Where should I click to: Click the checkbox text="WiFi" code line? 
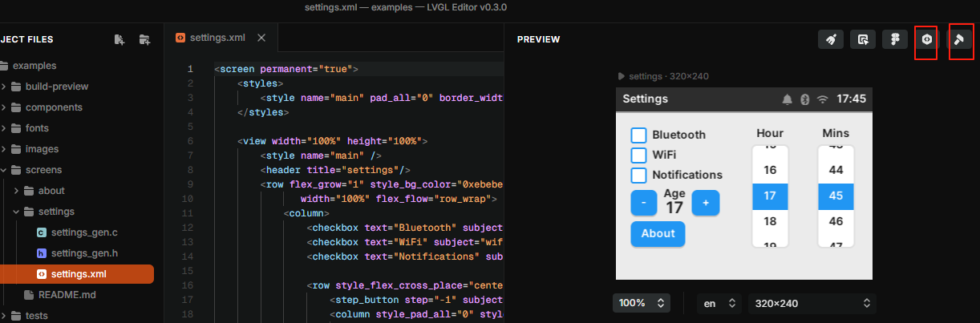(x=405, y=242)
